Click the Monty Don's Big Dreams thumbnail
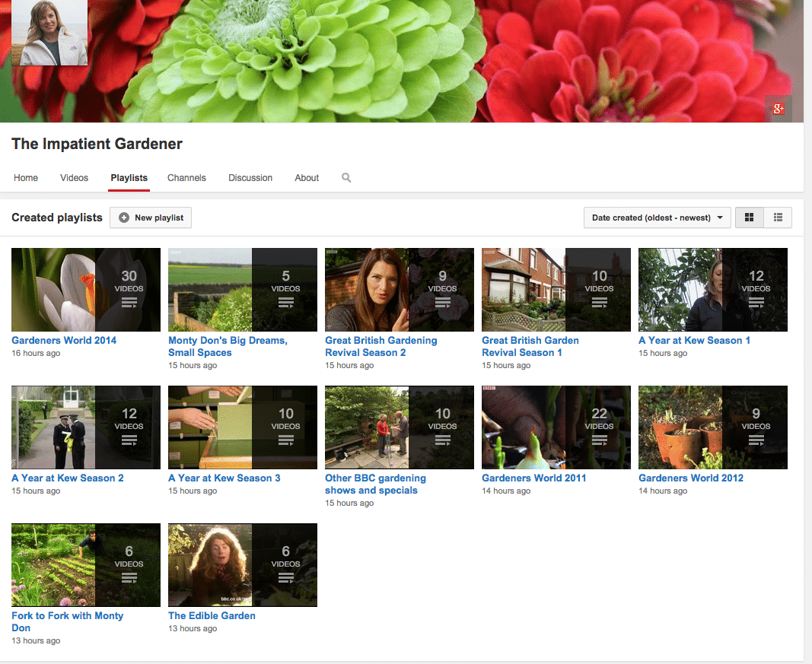This screenshot has height=664, width=812. [243, 290]
